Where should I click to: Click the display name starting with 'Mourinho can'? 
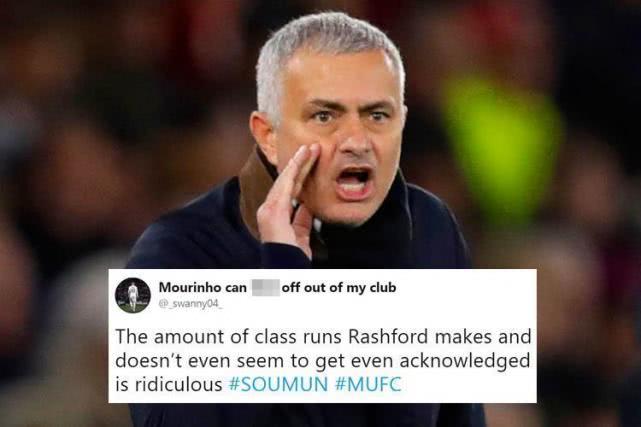coord(277,288)
